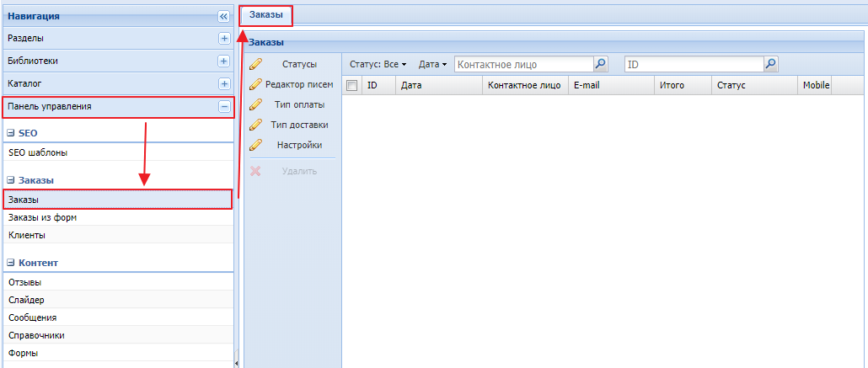Expand the Библиотеки section
This screenshot has width=868, height=368.
[223, 61]
